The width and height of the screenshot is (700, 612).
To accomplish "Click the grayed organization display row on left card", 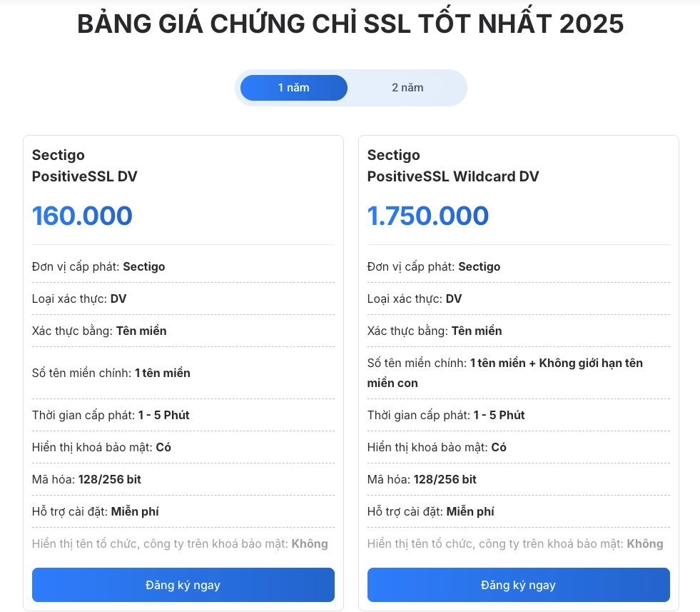I will tap(180, 543).
